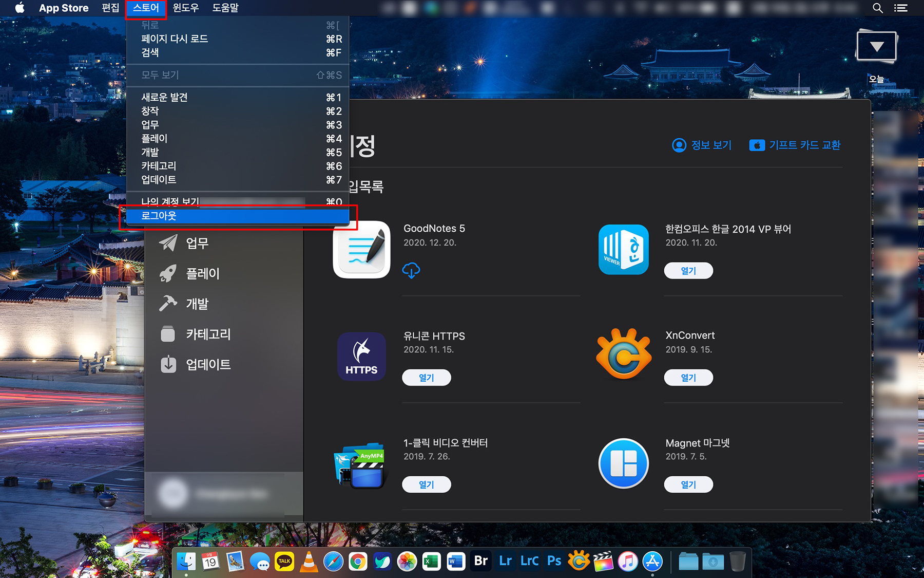Launch KakaoTalk from the Dock
This screenshot has width=924, height=578.
click(x=284, y=561)
